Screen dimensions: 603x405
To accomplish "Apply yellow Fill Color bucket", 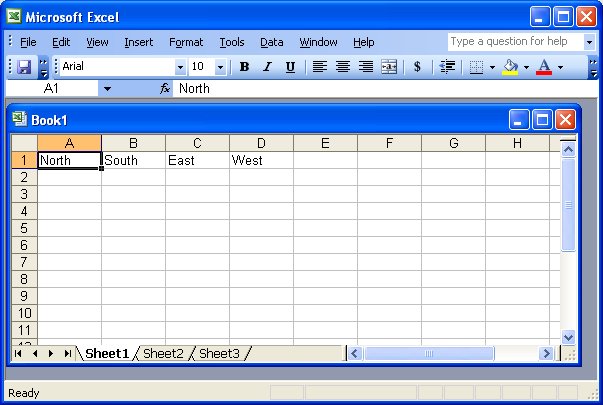I will 510,67.
